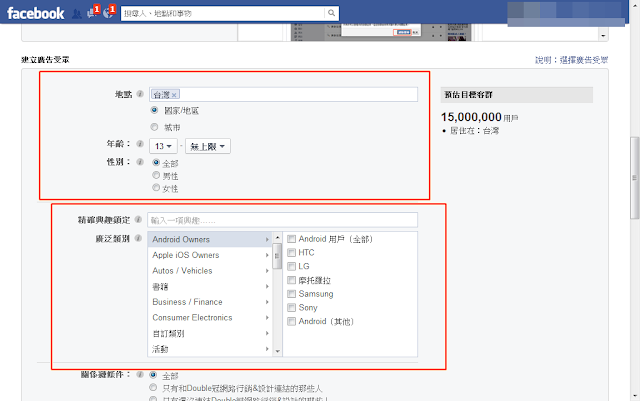The width and height of the screenshot is (640, 401).
Task: Check the Samsung checkbox
Action: [x=291, y=294]
